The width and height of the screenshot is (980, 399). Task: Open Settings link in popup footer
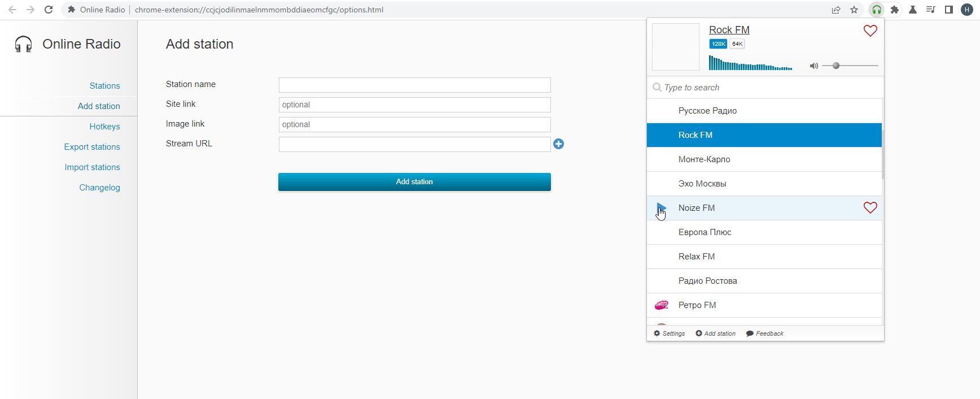click(x=669, y=333)
